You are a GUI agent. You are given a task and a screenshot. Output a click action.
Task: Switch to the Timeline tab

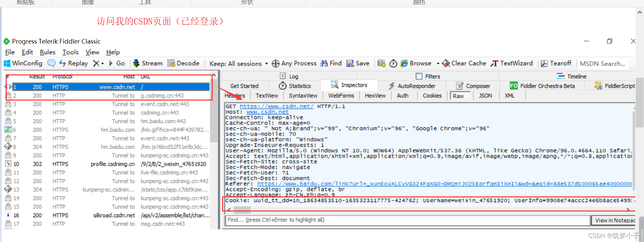click(571, 76)
